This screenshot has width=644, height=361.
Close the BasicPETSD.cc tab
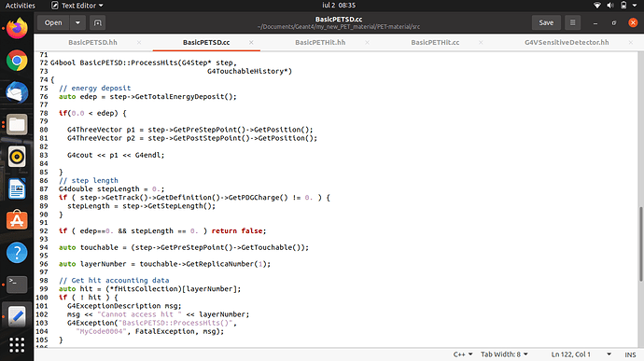pyautogui.click(x=251, y=42)
